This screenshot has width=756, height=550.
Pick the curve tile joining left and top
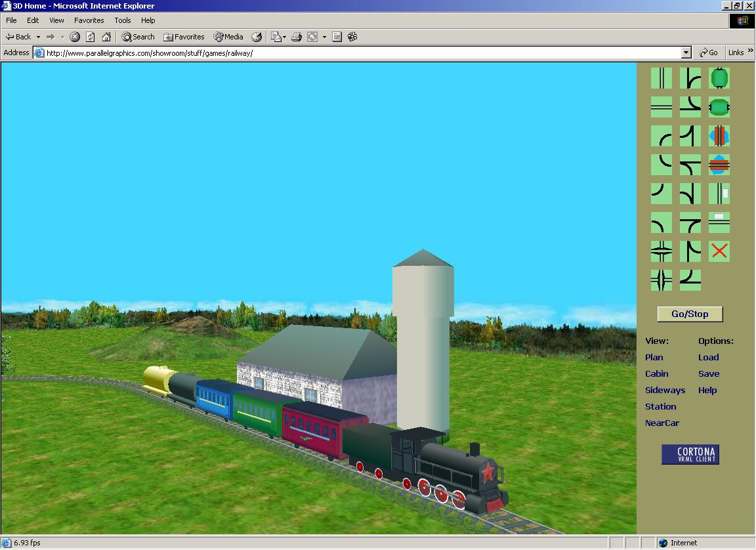point(661,194)
